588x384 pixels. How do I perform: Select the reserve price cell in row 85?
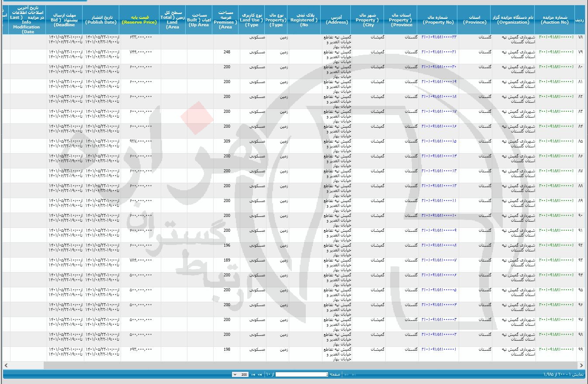[x=140, y=146]
